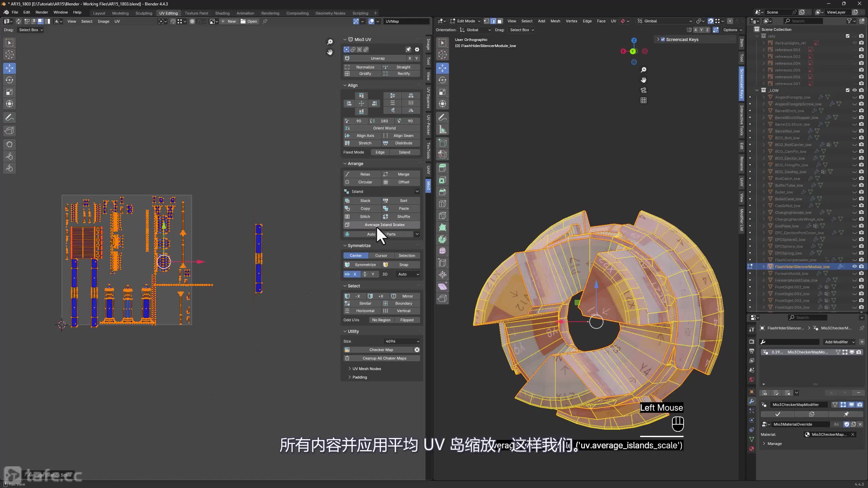The width and height of the screenshot is (868, 488).
Task: Switch to the Texture Paint workspace tab
Action: pyautogui.click(x=196, y=13)
